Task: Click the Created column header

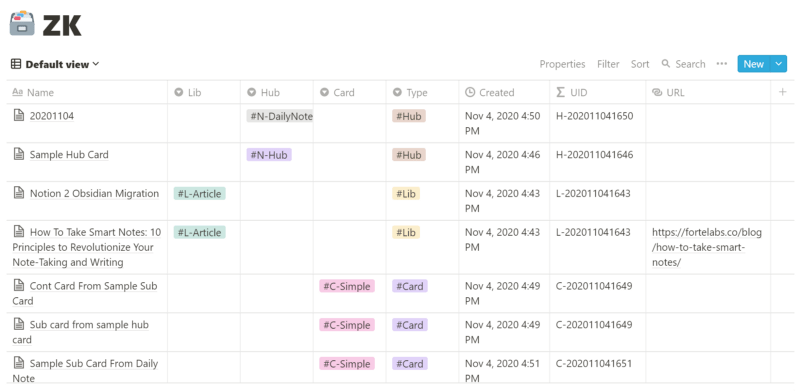Action: pos(490,92)
